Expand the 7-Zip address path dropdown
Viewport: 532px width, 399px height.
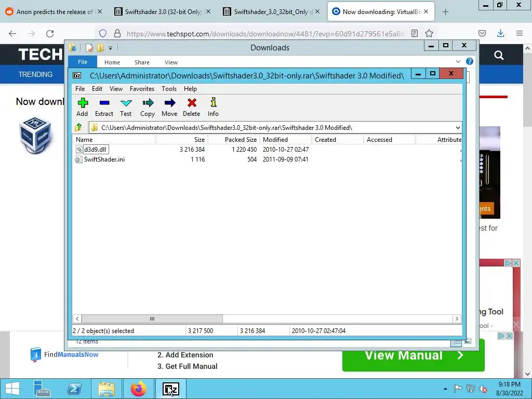pyautogui.click(x=458, y=128)
